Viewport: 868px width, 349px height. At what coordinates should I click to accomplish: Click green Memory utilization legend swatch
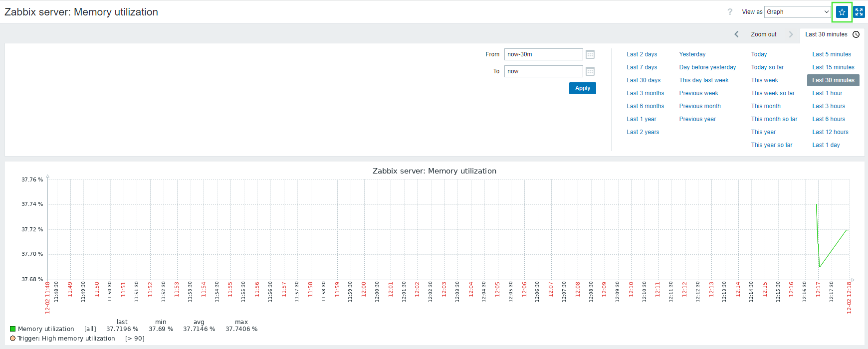click(13, 329)
